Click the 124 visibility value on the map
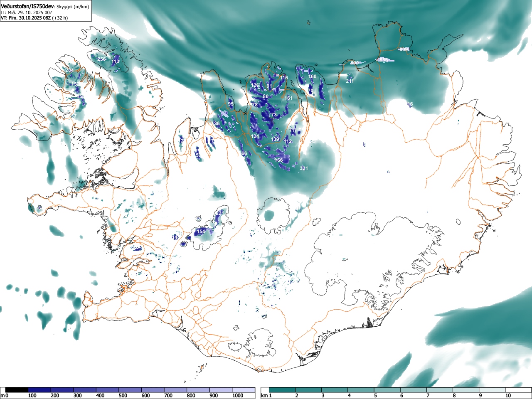This screenshot has height=399, width=532. click(255, 136)
